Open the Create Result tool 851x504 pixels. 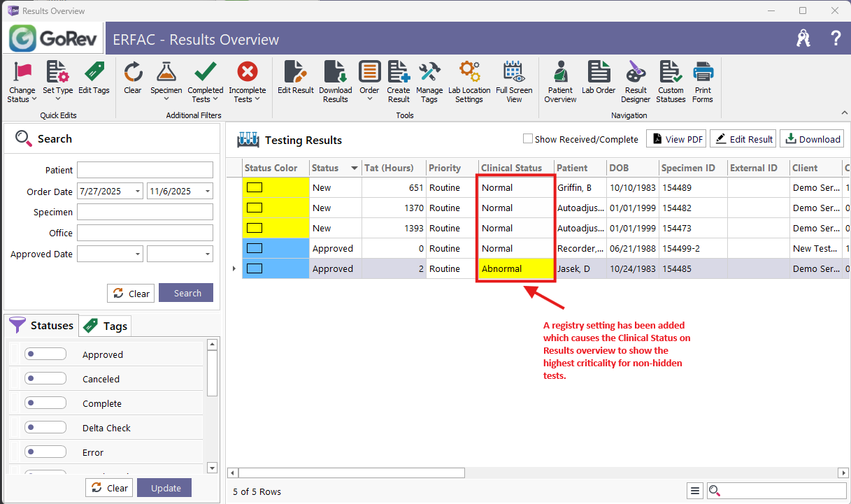[399, 81]
